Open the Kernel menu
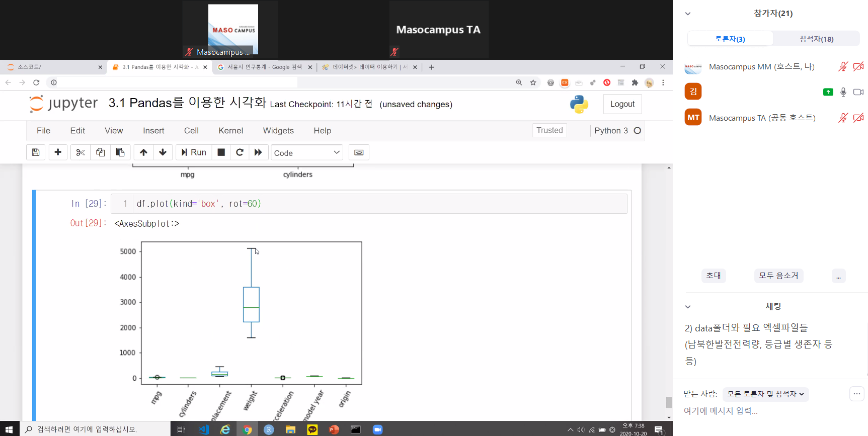868x436 pixels. tap(230, 131)
